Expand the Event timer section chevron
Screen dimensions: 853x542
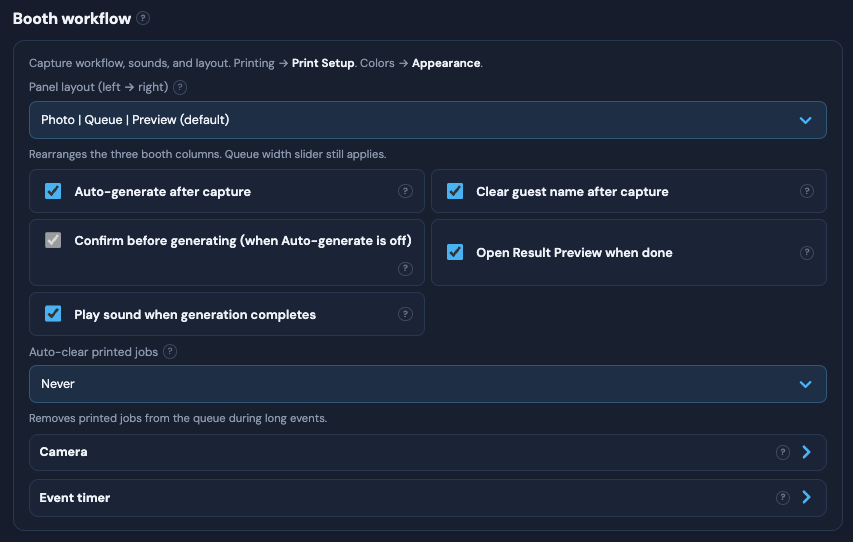click(x=806, y=497)
